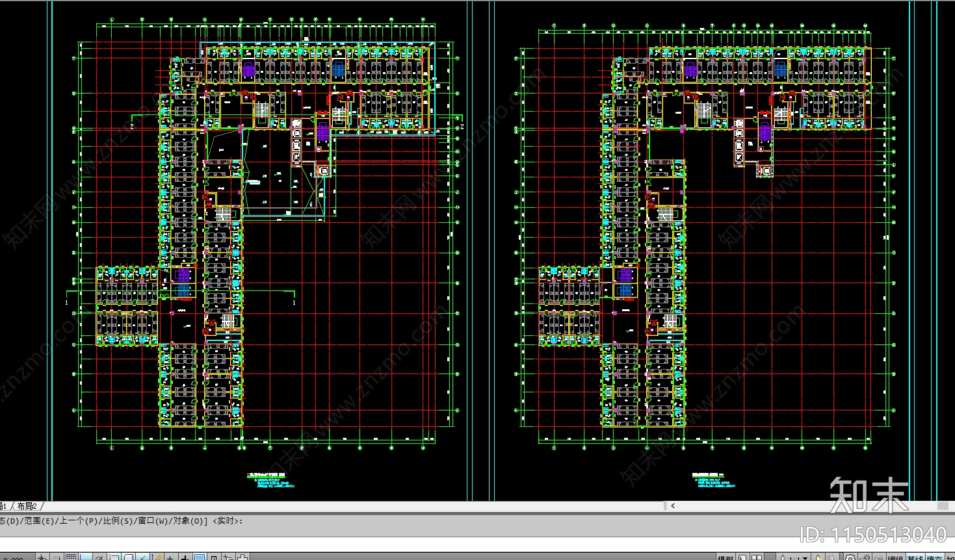Viewport: 955px width, 560px height.
Task: Choose the 上一个(P) zoom option
Action: point(80,521)
